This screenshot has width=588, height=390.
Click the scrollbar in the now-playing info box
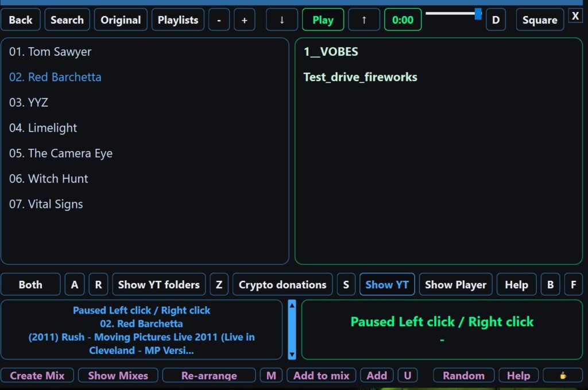[291, 330]
